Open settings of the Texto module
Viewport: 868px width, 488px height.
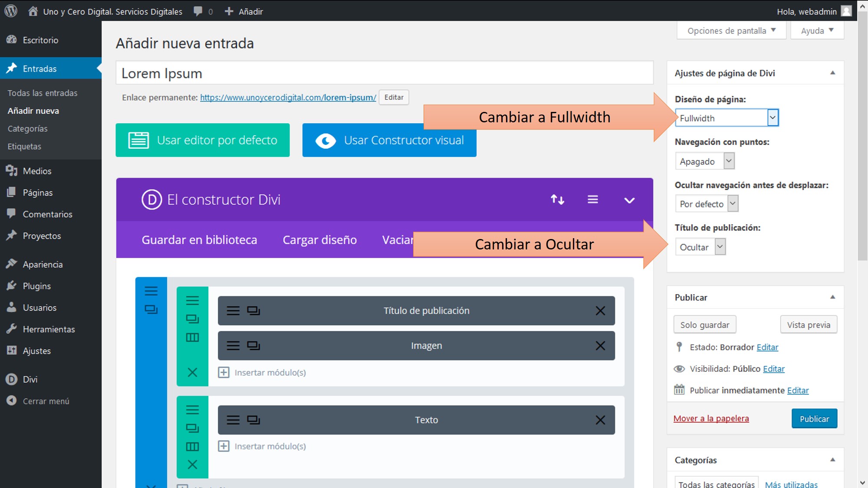[233, 420]
